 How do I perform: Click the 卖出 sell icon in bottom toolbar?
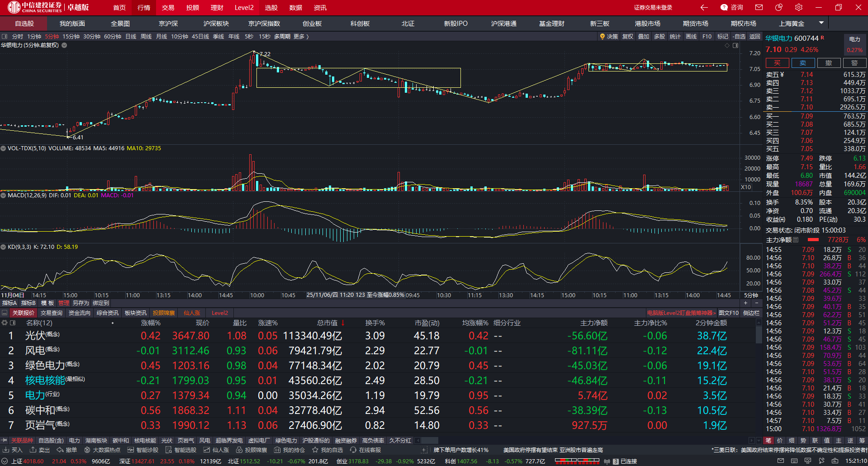coord(40,450)
